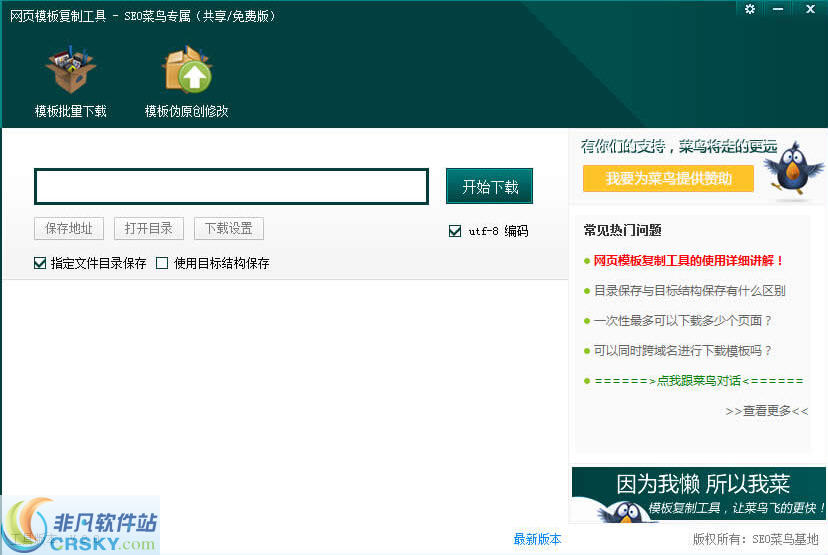Viewport: 828px width, 555px height.
Task: Click 开始下载 button
Action: pyautogui.click(x=490, y=186)
